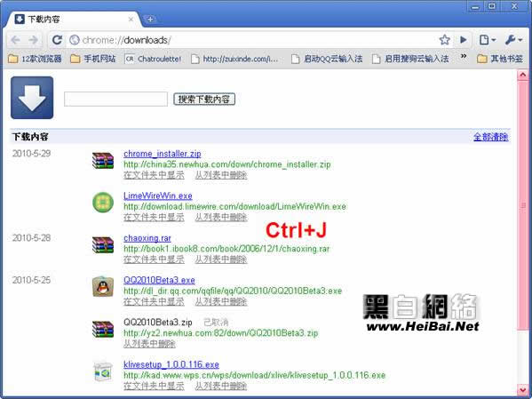The width and height of the screenshot is (532, 399).
Task: Click the 全部清除 link
Action: (x=490, y=137)
